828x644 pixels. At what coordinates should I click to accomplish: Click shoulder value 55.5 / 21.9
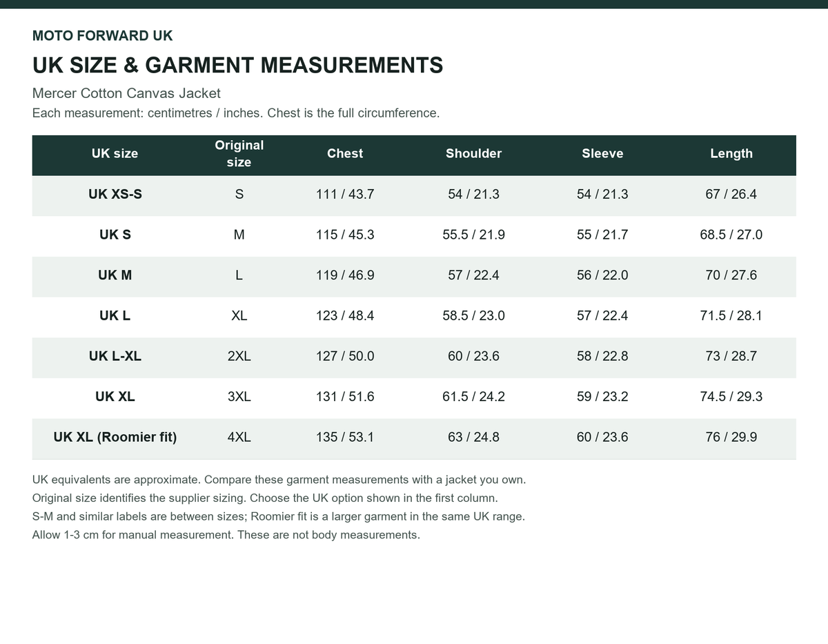473,235
